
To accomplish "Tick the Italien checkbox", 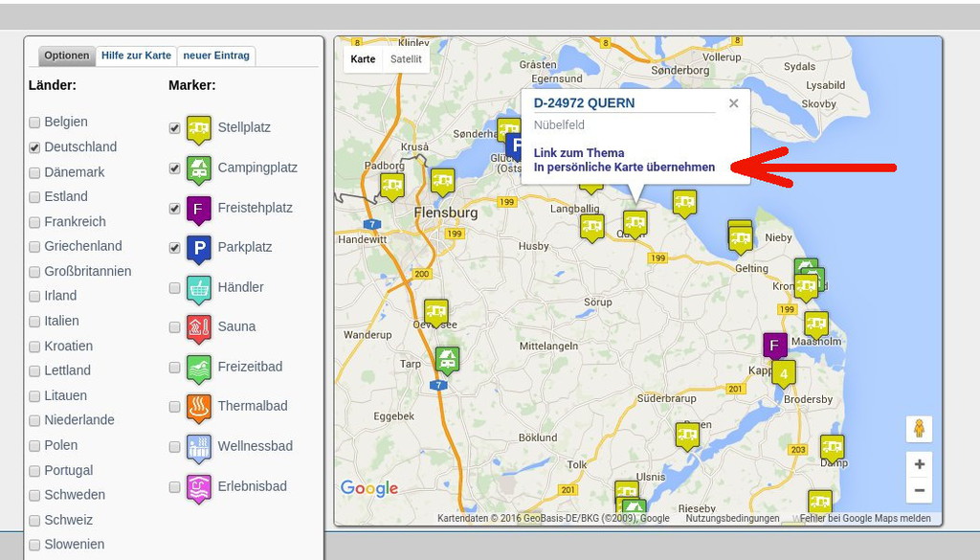I will click(x=35, y=322).
